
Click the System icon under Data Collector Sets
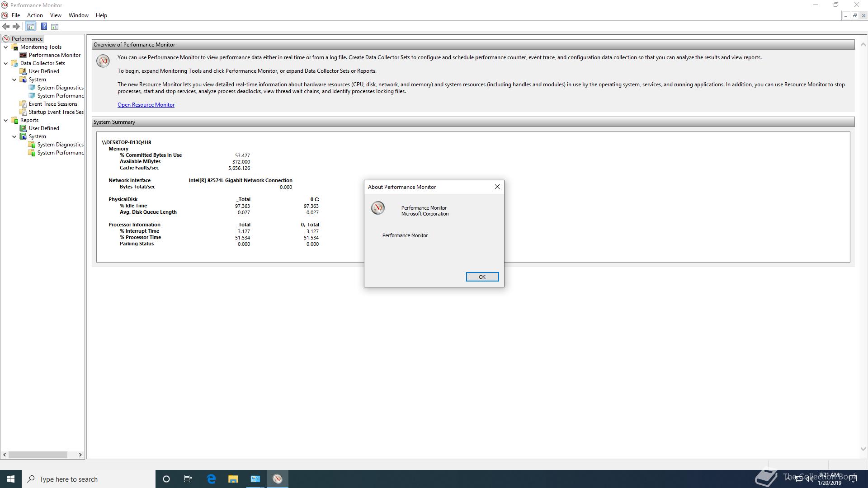tap(23, 80)
